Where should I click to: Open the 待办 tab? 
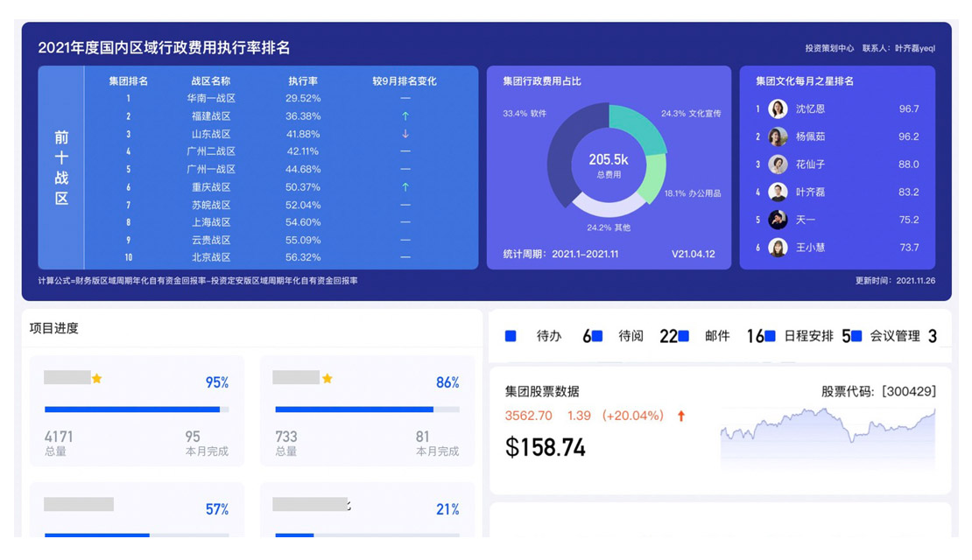click(x=548, y=336)
